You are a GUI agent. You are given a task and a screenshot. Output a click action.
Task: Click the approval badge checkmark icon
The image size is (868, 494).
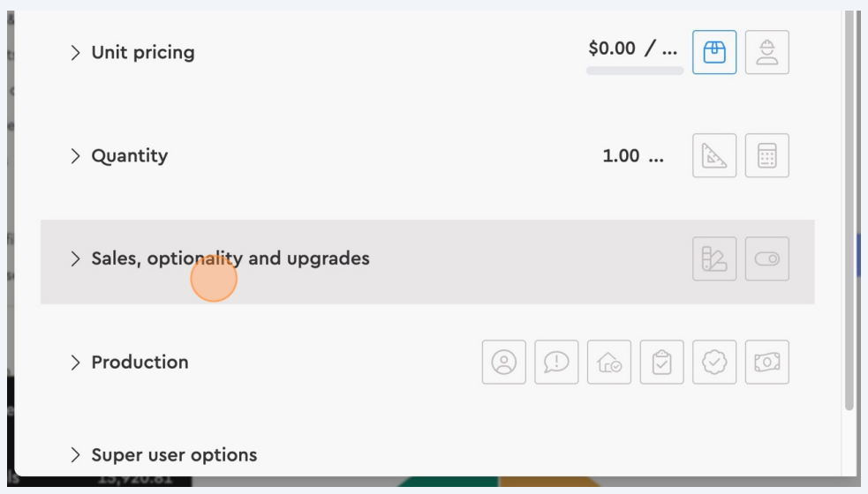coord(714,363)
